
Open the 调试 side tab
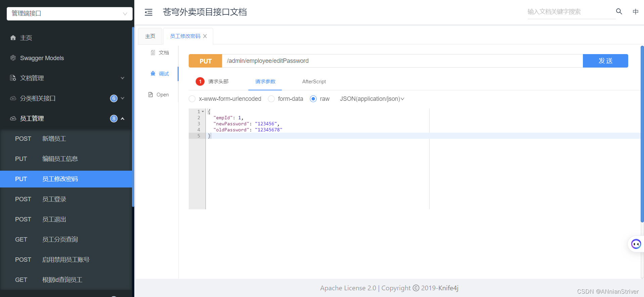(160, 74)
